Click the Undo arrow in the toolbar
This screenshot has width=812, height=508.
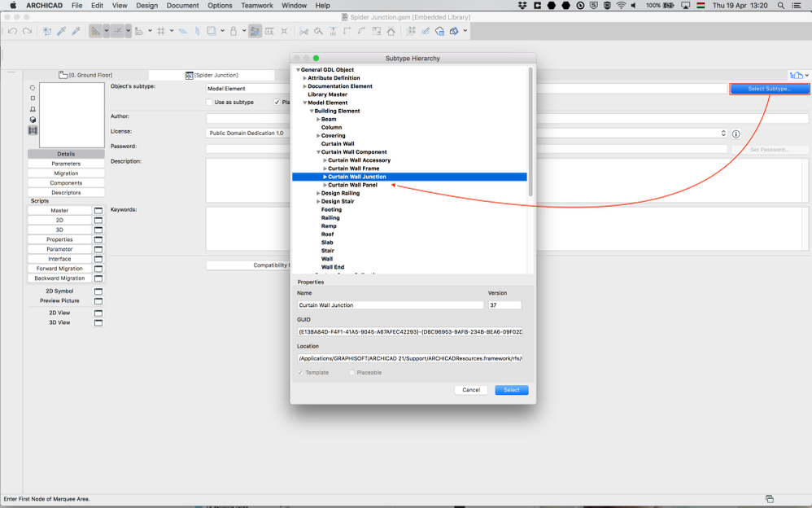[12, 31]
